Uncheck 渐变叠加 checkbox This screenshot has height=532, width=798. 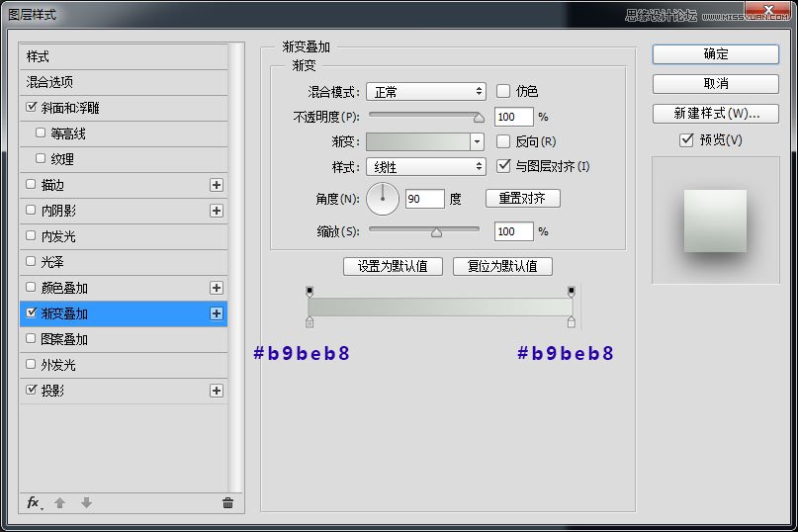coord(31,312)
